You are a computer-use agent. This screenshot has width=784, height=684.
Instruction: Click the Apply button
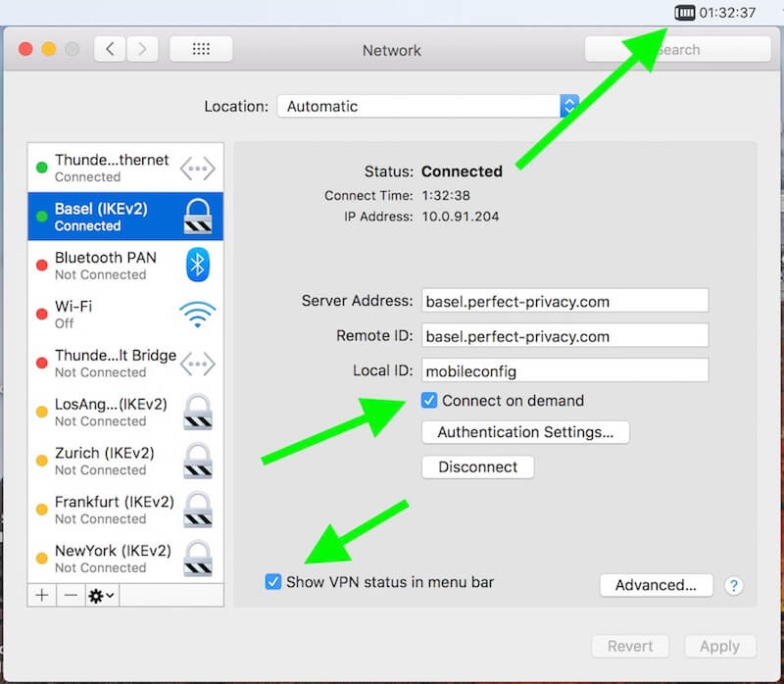click(720, 646)
